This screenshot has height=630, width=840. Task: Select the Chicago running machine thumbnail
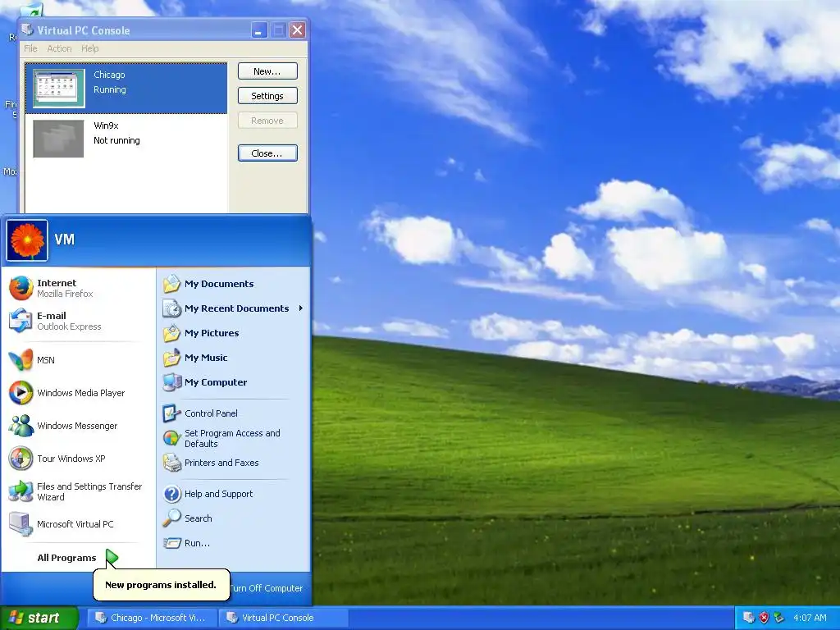pos(59,89)
